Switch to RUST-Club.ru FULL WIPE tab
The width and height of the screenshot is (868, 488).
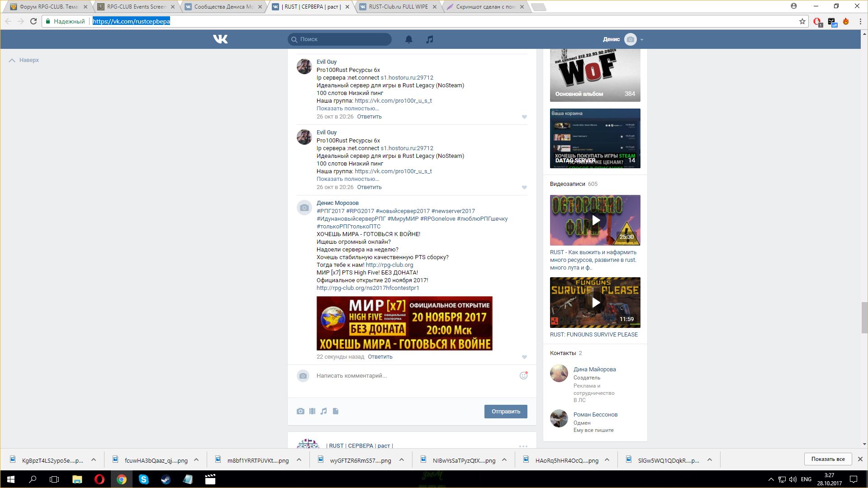click(x=398, y=7)
